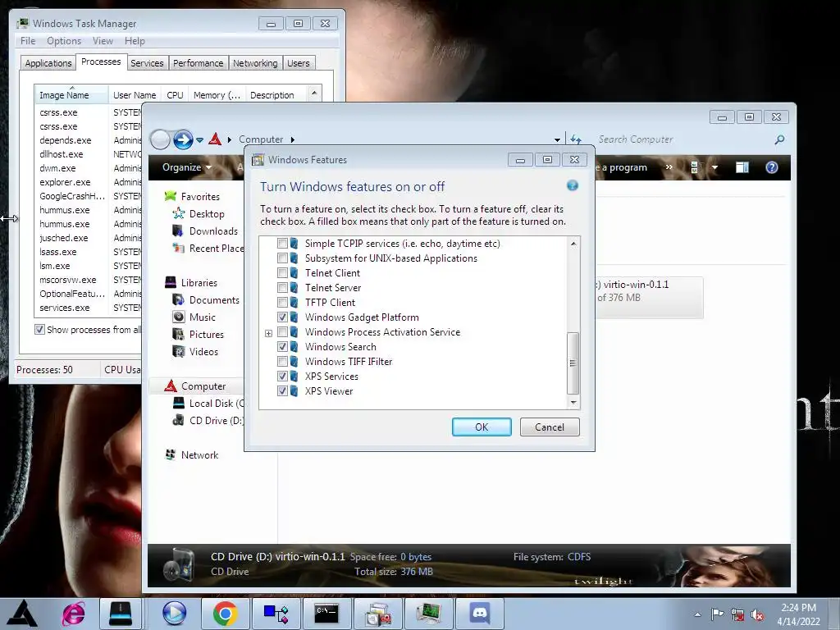
Task: Sort processes by CPU column header
Action: tap(176, 95)
